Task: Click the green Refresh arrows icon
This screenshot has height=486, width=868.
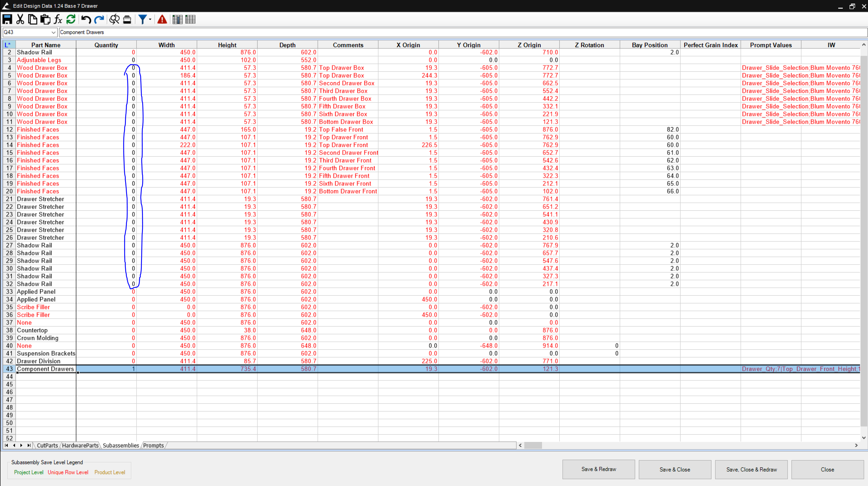Action: point(71,19)
